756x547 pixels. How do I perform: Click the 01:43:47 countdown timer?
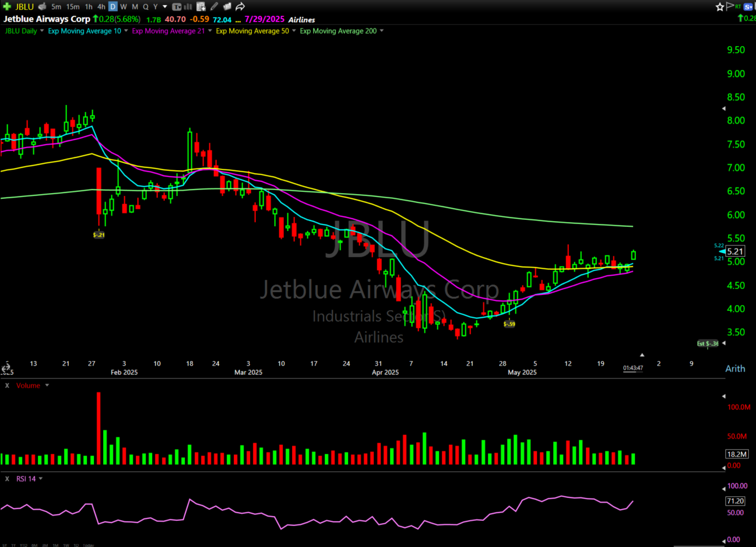633,368
